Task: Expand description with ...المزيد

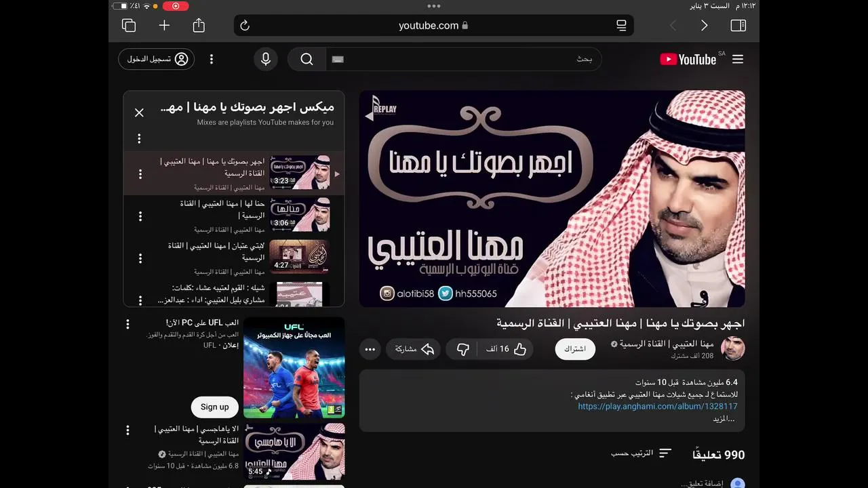Action: [x=724, y=419]
